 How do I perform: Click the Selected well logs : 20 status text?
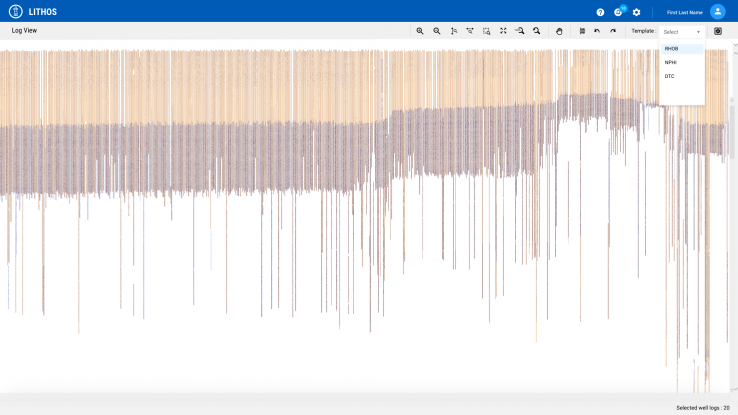pos(703,407)
